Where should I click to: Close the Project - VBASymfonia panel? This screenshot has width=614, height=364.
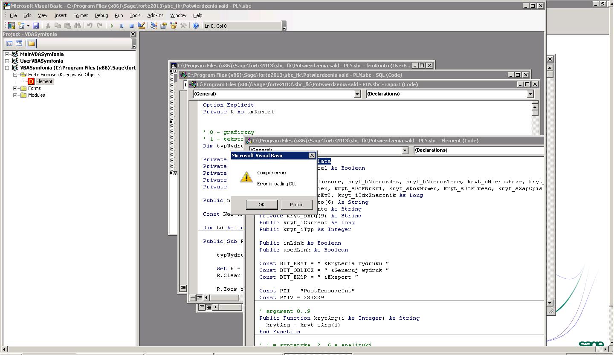pos(133,34)
